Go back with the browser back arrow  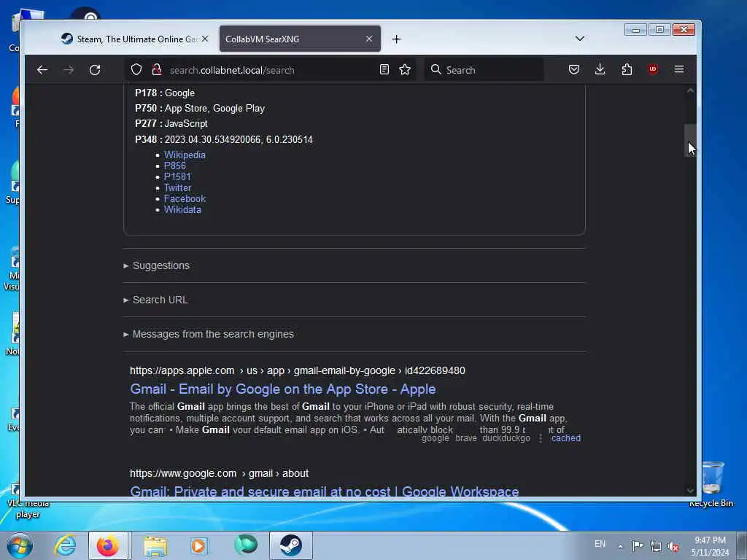click(42, 70)
